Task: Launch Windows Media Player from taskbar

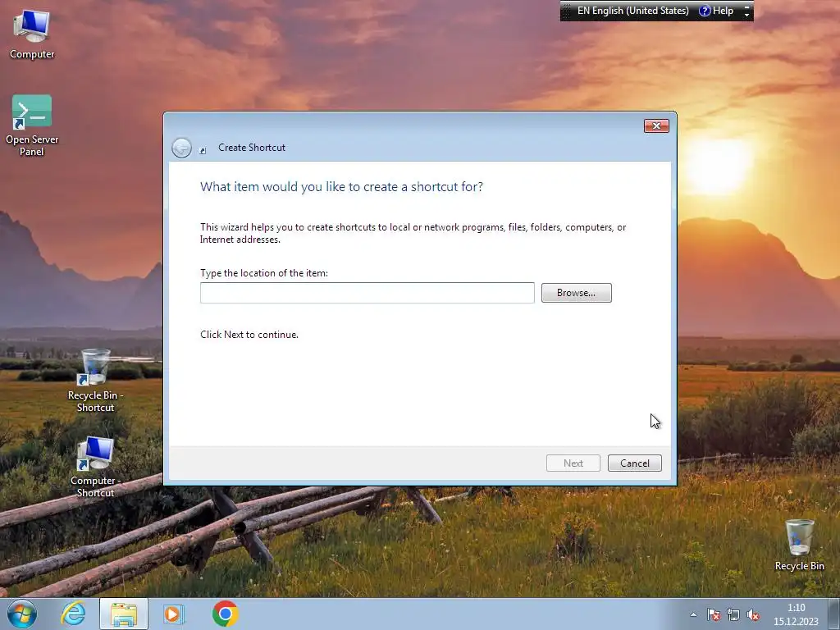Action: click(x=173, y=614)
